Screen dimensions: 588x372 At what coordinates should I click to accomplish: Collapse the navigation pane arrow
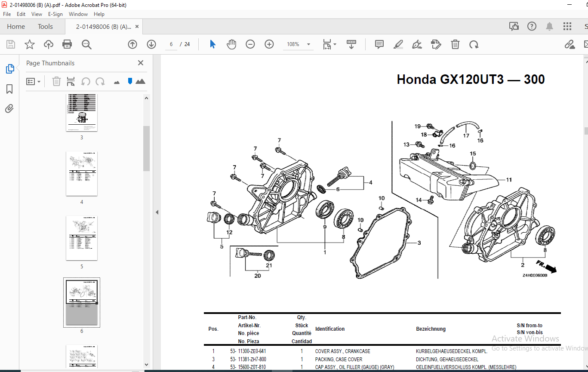point(157,212)
